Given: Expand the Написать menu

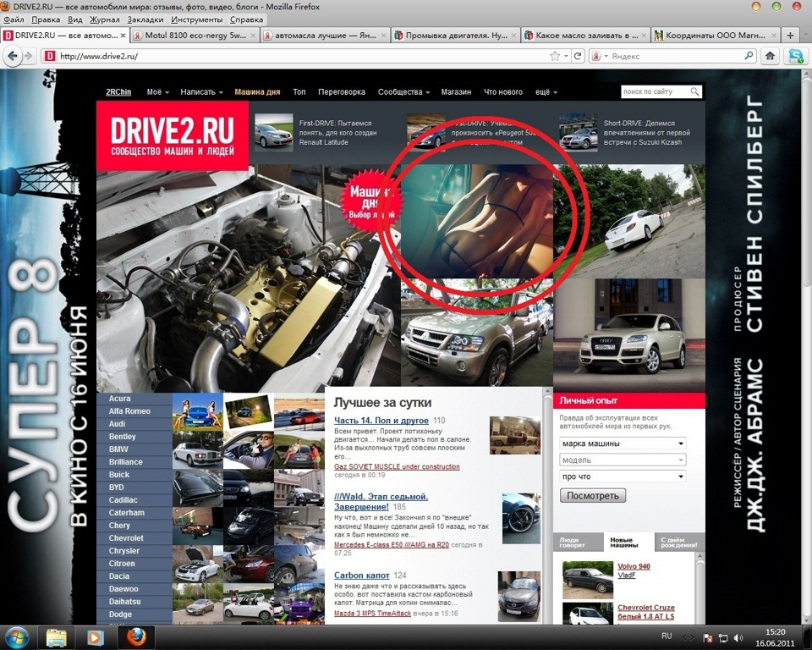Looking at the screenshot, I should point(201,91).
